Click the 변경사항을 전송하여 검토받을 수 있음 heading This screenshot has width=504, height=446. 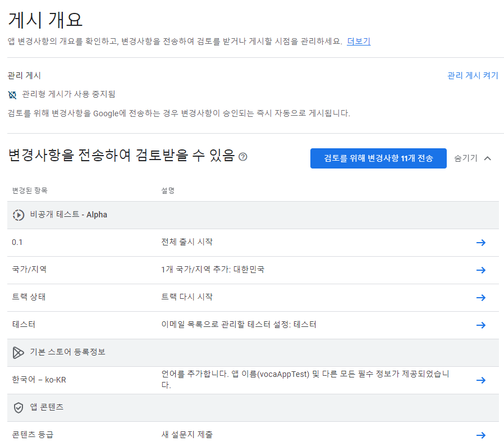coord(121,155)
